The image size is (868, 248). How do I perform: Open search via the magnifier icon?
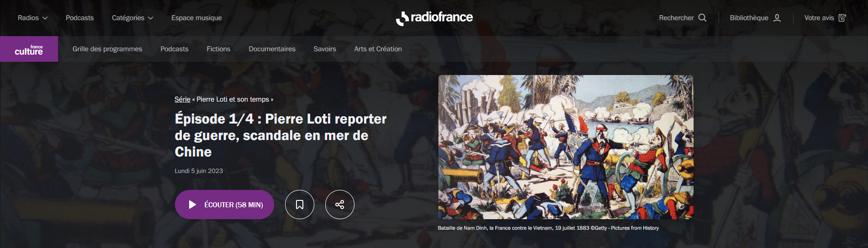(x=703, y=18)
